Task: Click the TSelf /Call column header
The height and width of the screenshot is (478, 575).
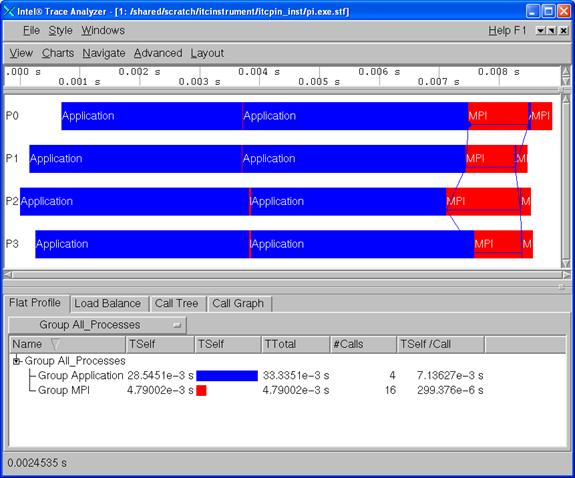Action: click(x=440, y=344)
